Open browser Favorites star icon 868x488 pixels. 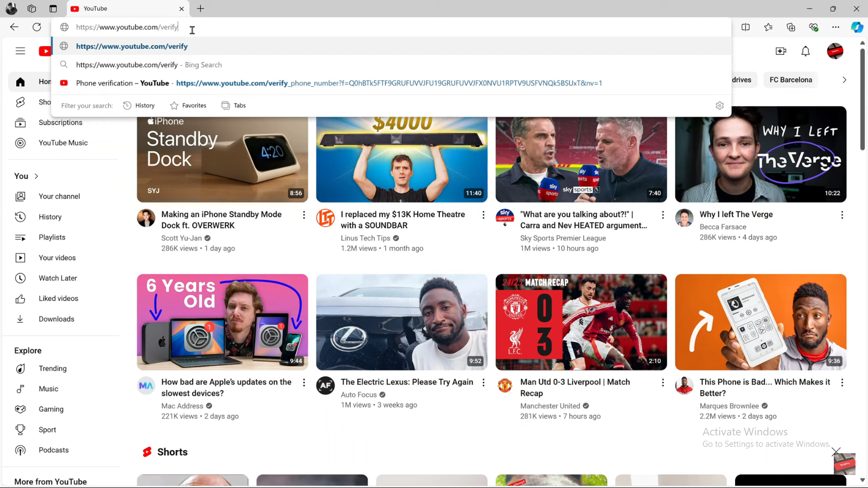(768, 27)
